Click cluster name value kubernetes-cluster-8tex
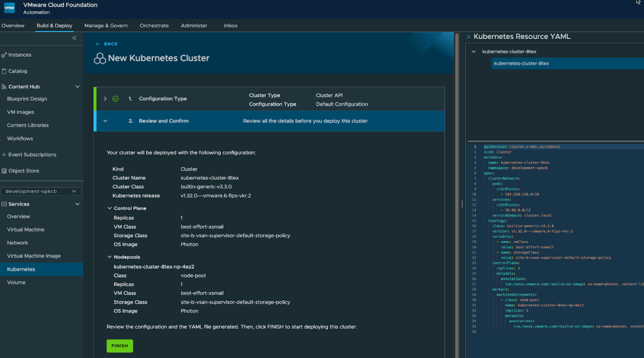 coord(210,178)
